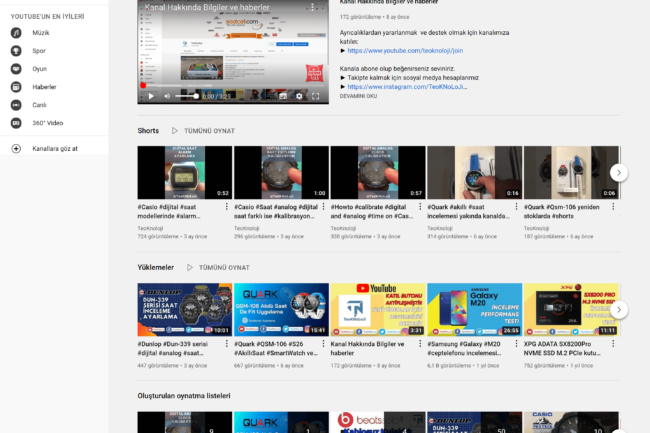Open options menu for #Samsung #Galaxy #M20 video

(516, 344)
